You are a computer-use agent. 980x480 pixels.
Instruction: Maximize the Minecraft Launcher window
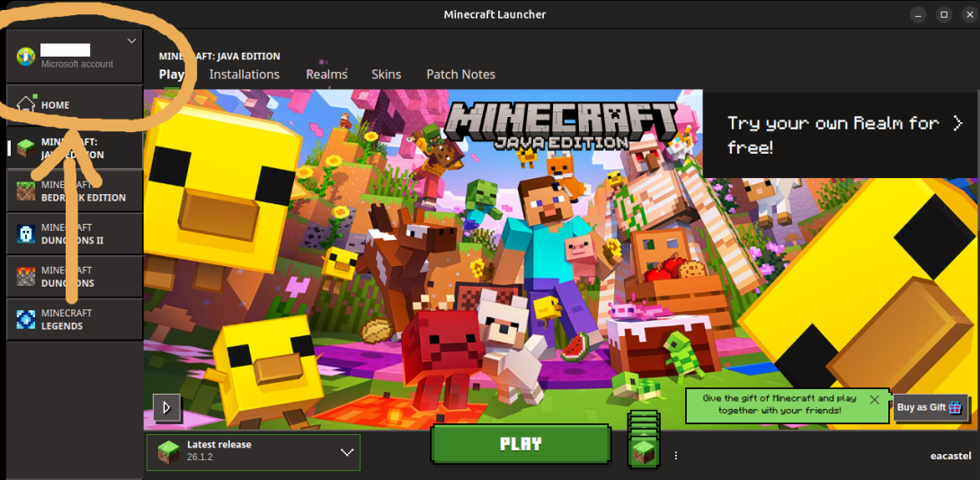[x=944, y=14]
